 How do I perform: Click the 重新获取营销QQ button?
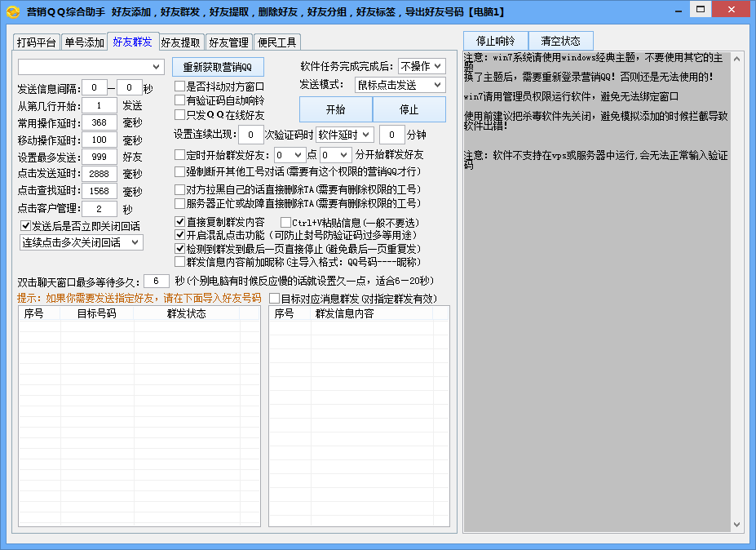(x=218, y=66)
